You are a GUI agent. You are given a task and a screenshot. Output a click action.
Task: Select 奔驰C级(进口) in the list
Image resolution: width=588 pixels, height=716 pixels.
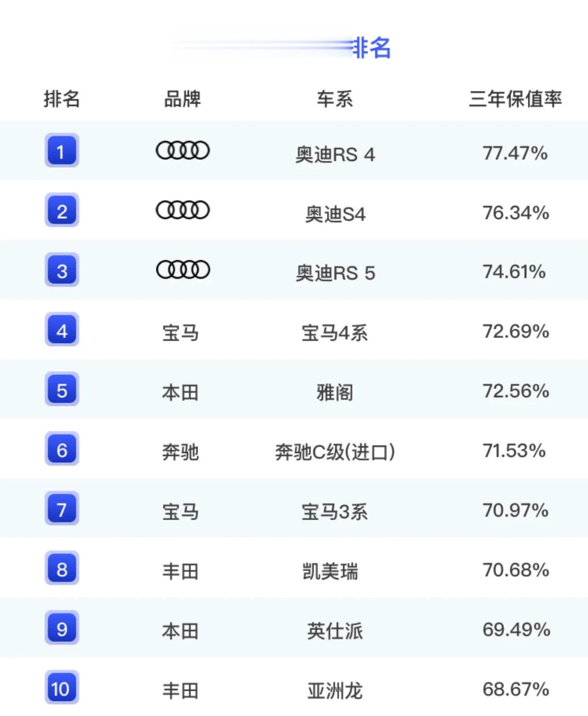tap(335, 452)
